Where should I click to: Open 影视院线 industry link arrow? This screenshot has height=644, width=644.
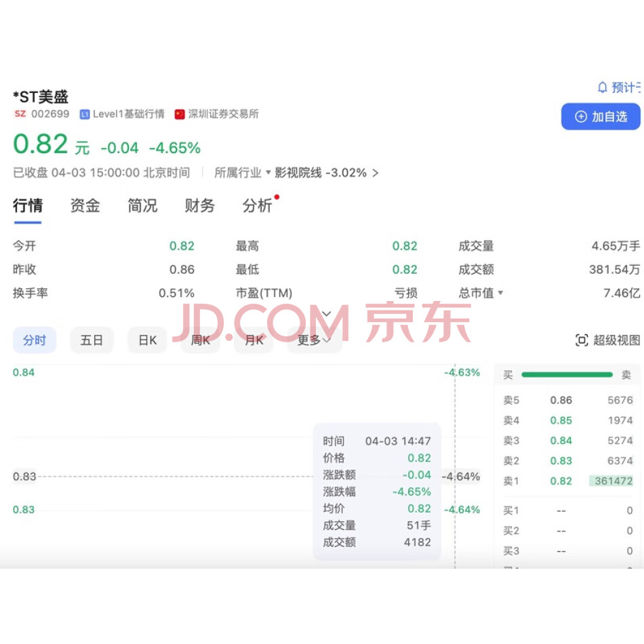point(375,173)
